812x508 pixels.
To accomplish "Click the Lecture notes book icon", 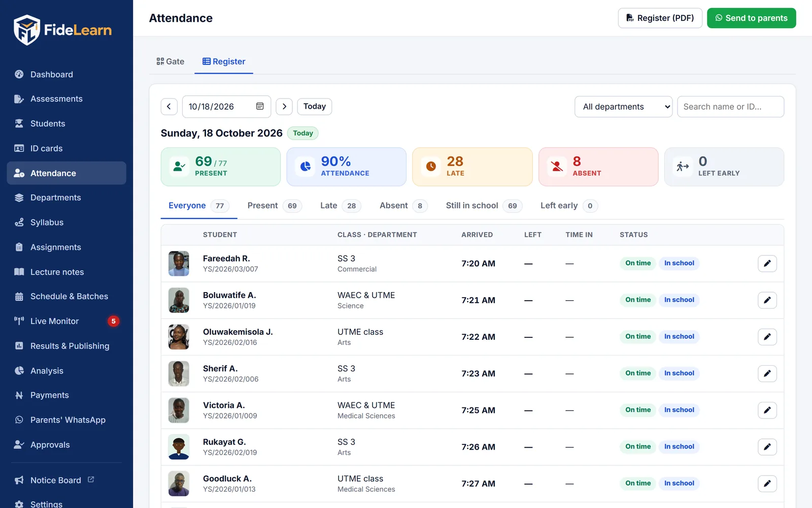I will click(x=19, y=272).
